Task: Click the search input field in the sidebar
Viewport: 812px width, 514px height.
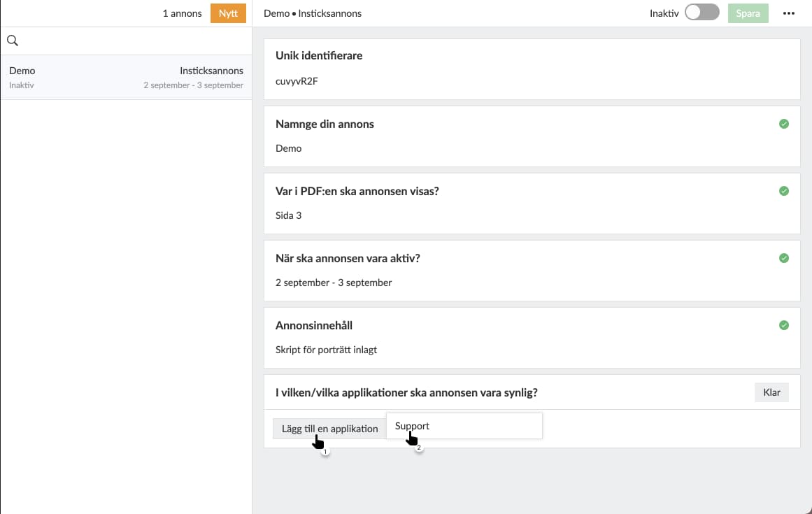Action: (126, 41)
